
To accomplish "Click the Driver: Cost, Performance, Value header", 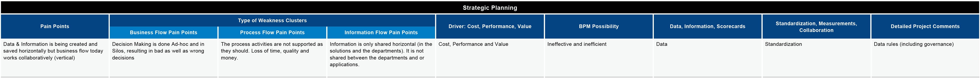I will [x=490, y=26].
